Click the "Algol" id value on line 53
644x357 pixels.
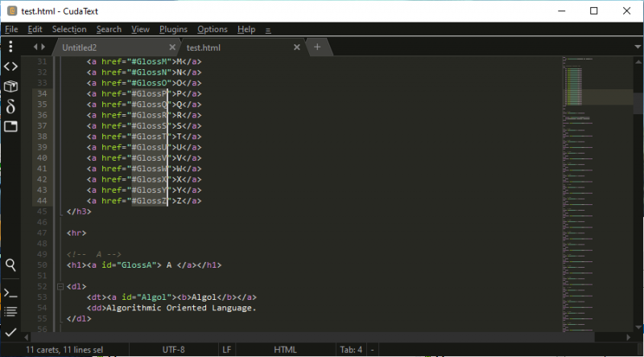pyautogui.click(x=154, y=297)
